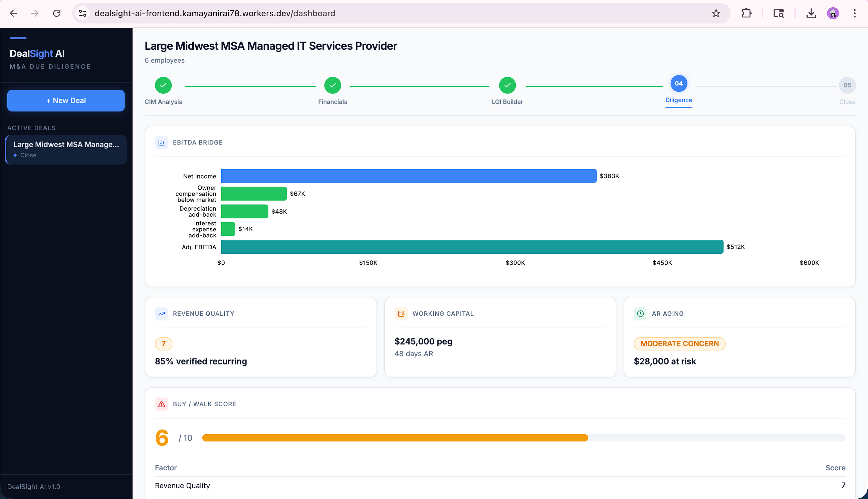Open site information icon in address bar

82,13
